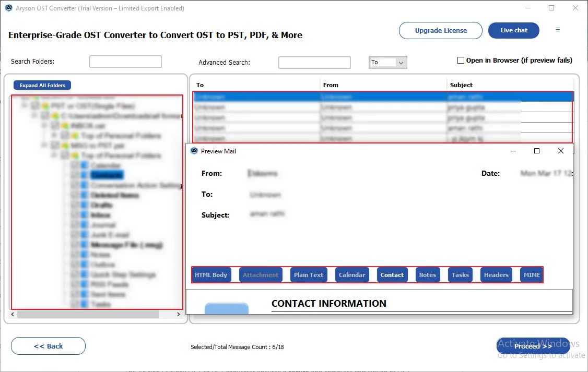Click the Proceed >> button
Image resolution: width=588 pixels, height=372 pixels.
coord(533,346)
